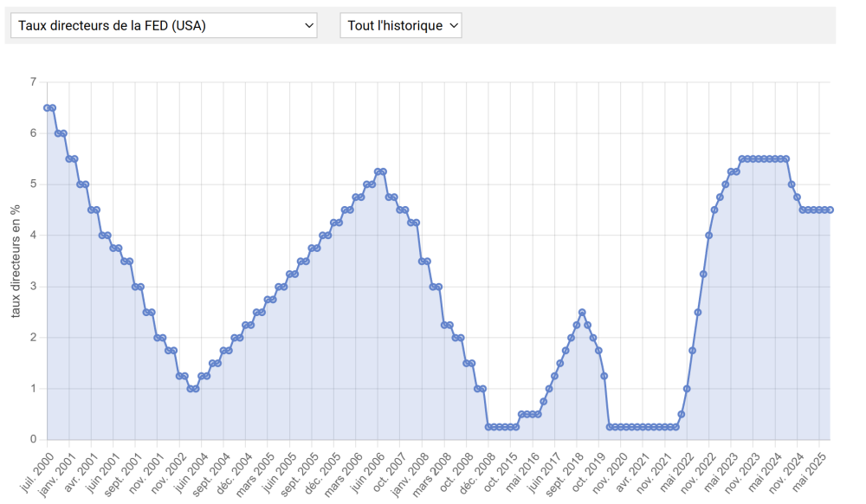
Task: Click the 3.25% point on the 2022 rise
Action: pyautogui.click(x=703, y=274)
